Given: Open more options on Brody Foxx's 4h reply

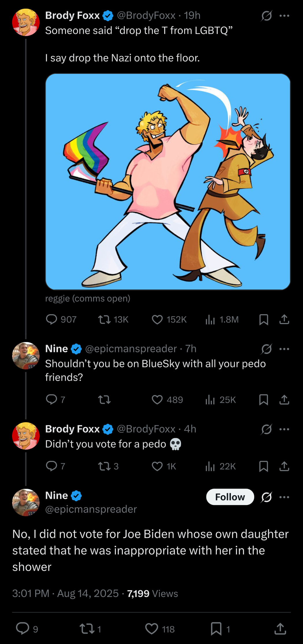Looking at the screenshot, I should coord(284,429).
